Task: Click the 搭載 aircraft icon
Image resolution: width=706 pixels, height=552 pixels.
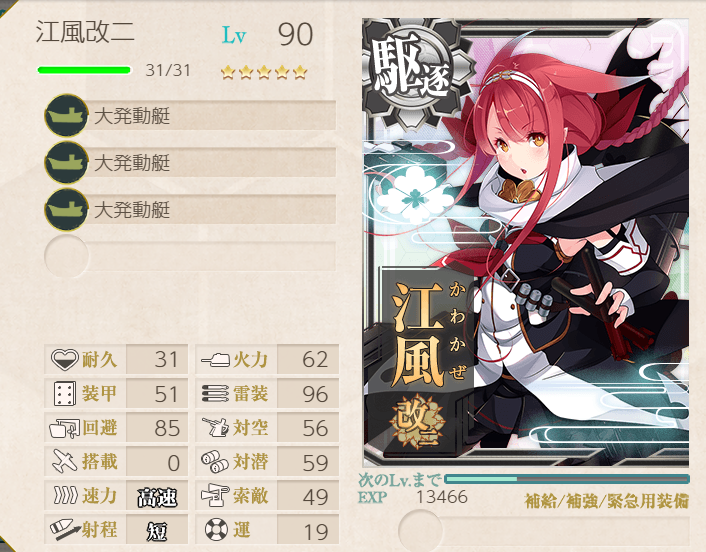Action: tap(65, 462)
